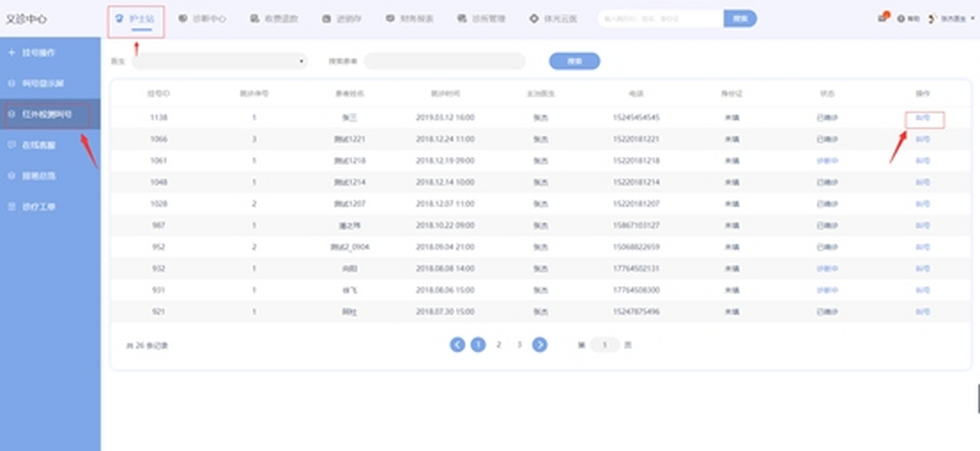Click the blue 搜索 button beside patient field
The image size is (980, 451).
pyautogui.click(x=575, y=61)
